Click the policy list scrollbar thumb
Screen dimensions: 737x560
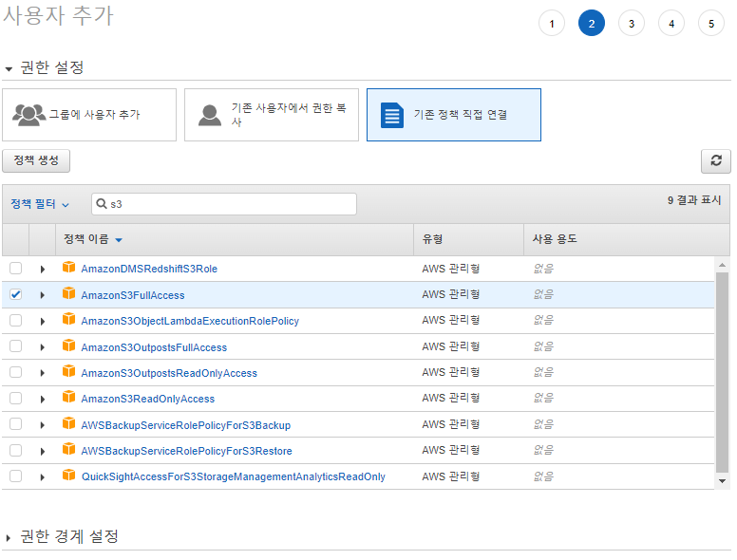722,372
